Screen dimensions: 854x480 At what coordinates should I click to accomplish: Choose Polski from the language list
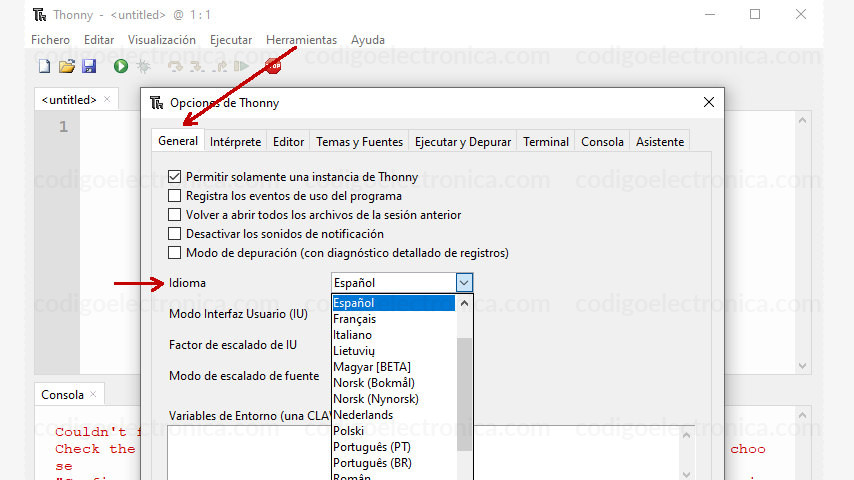pyautogui.click(x=394, y=430)
